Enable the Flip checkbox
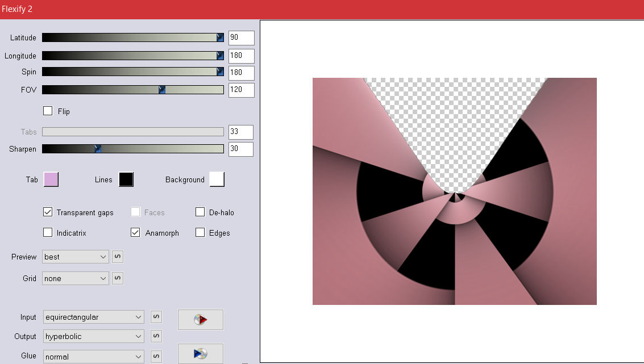 point(48,111)
